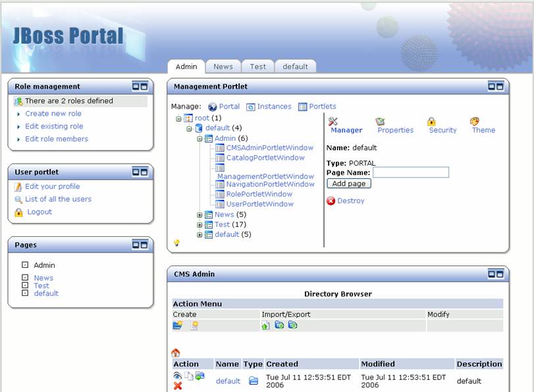
Task: Click the lightbulb icon below the portal tree
Action: 176,243
